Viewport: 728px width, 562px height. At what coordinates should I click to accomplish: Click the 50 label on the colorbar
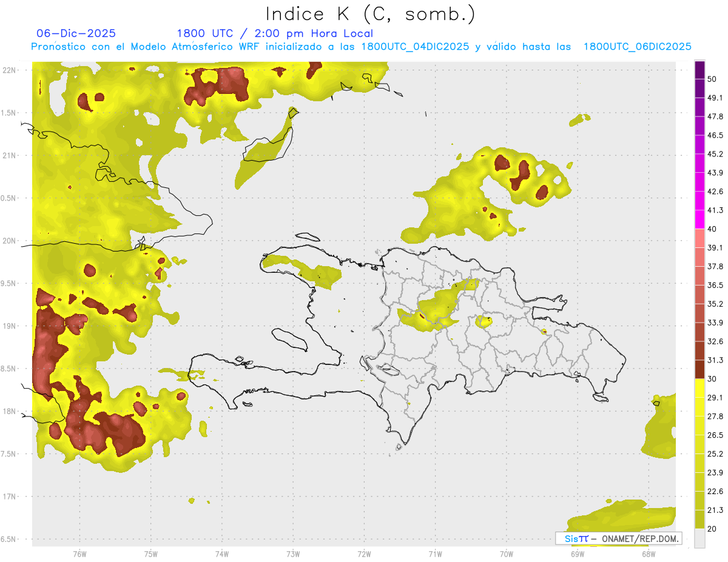(x=712, y=79)
